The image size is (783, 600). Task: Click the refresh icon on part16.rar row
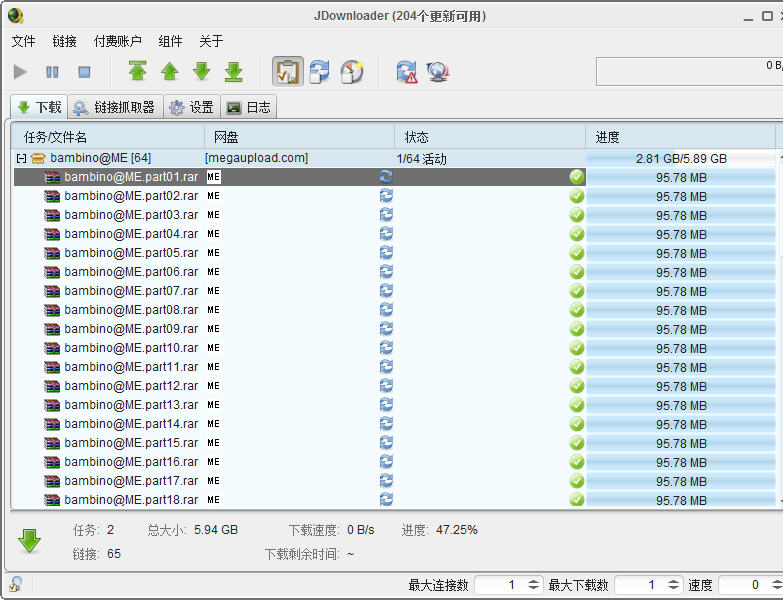tap(386, 461)
